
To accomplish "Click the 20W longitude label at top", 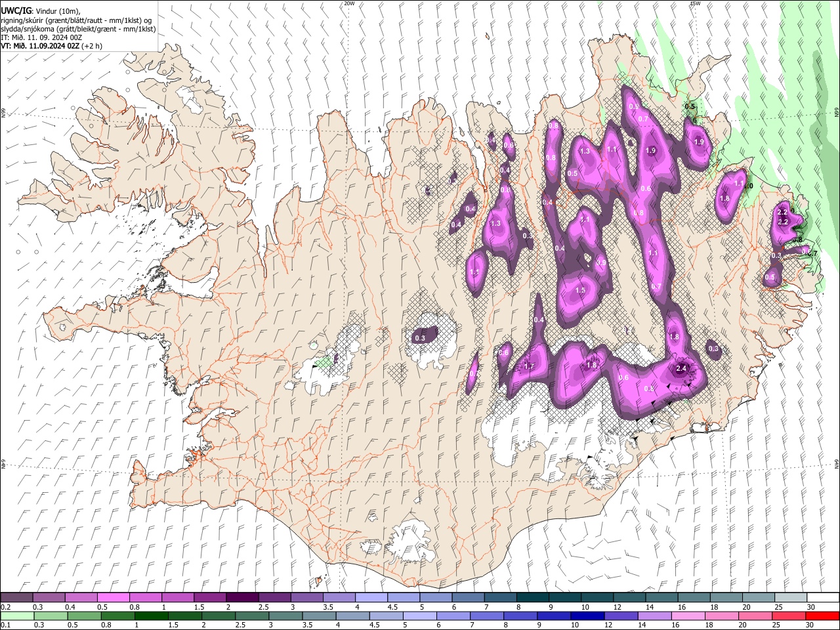I will pyautogui.click(x=349, y=3).
